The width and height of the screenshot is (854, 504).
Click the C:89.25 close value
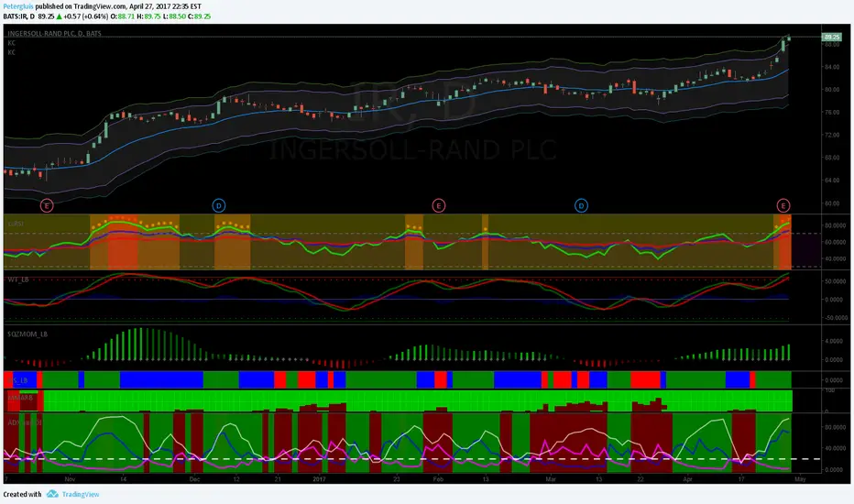[200, 16]
